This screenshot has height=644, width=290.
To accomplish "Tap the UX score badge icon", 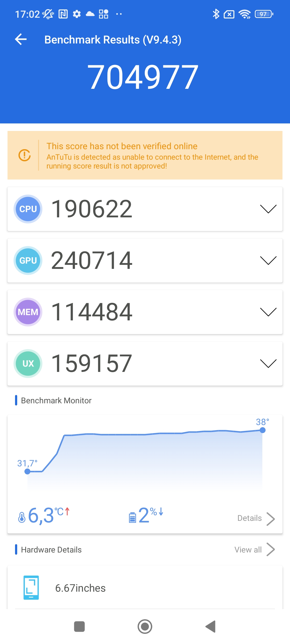I will (28, 364).
